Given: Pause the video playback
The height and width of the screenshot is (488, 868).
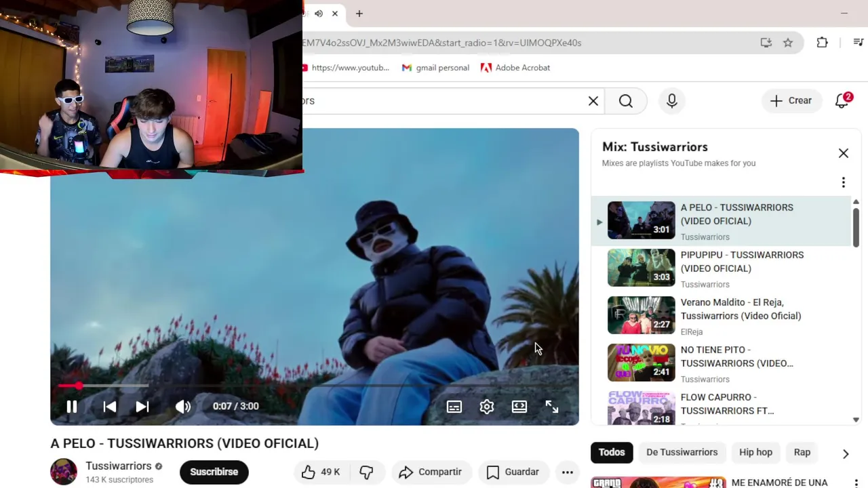Looking at the screenshot, I should [71, 406].
